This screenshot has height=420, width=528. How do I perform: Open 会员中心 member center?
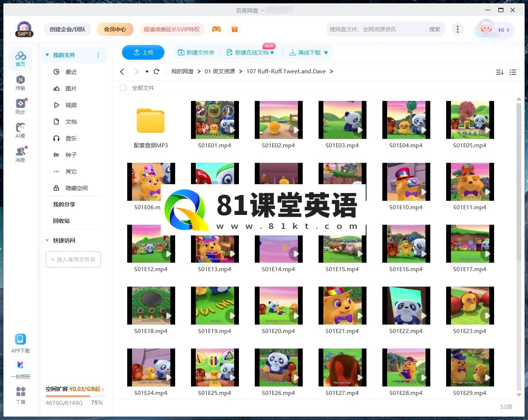[115, 29]
